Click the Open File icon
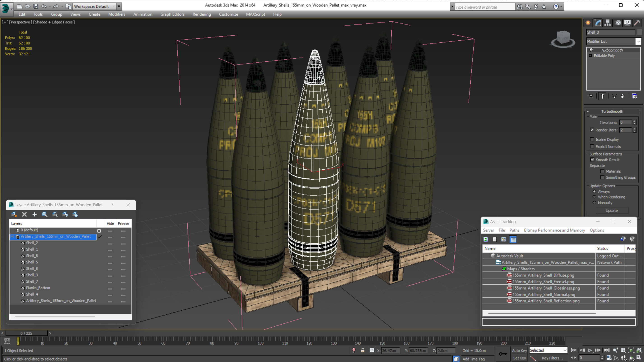The width and height of the screenshot is (644, 362). 28,6
